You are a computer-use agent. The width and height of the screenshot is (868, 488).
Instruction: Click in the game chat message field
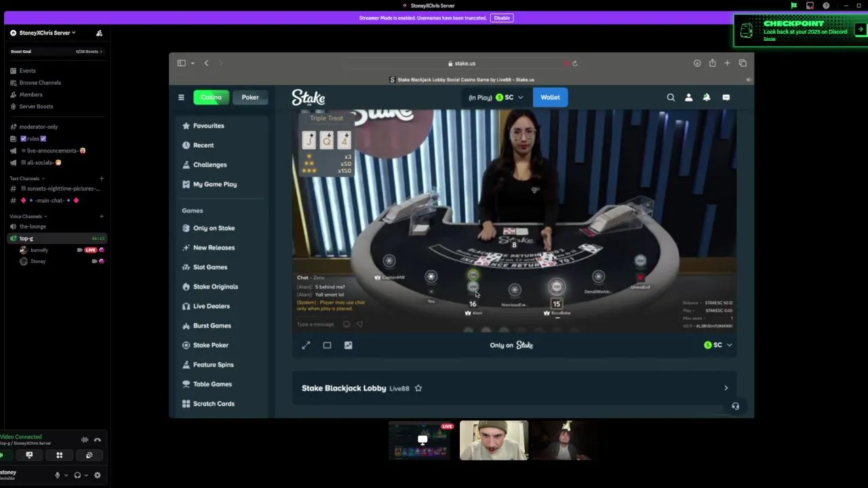[315, 324]
